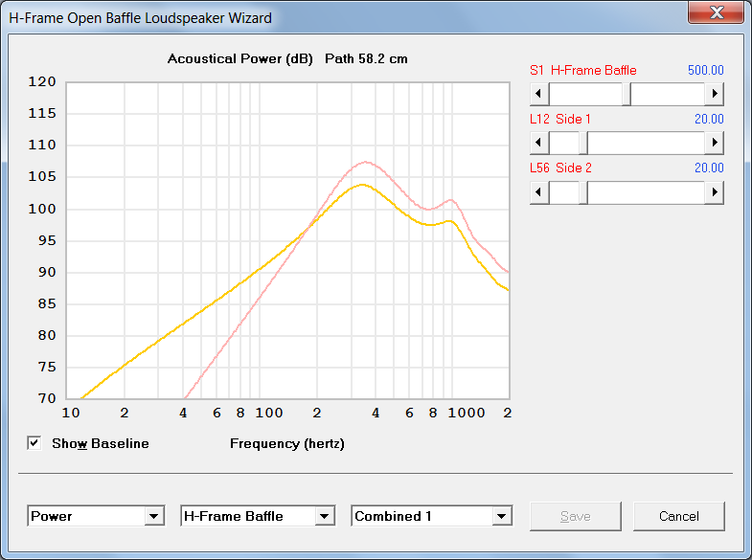Click the orange curve peak in chart
This screenshot has height=560, width=752.
click(362, 185)
